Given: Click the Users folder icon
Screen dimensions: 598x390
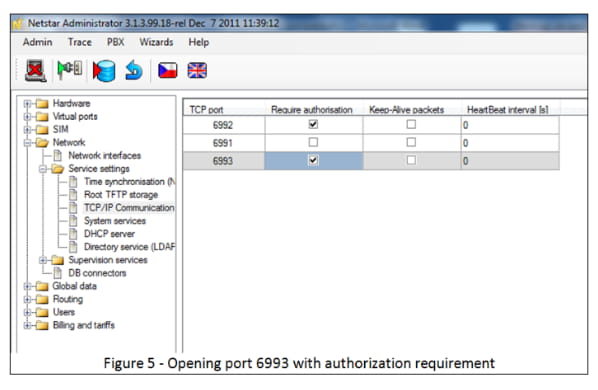Looking at the screenshot, I should tap(42, 313).
